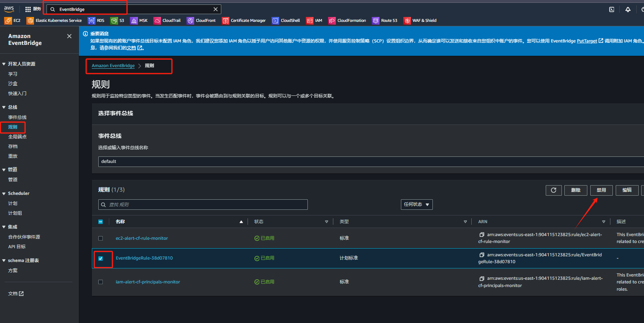Image resolution: width=644 pixels, height=323 pixels.
Task: Open Elastic Kubernetes Service shortcut
Action: coord(54,21)
